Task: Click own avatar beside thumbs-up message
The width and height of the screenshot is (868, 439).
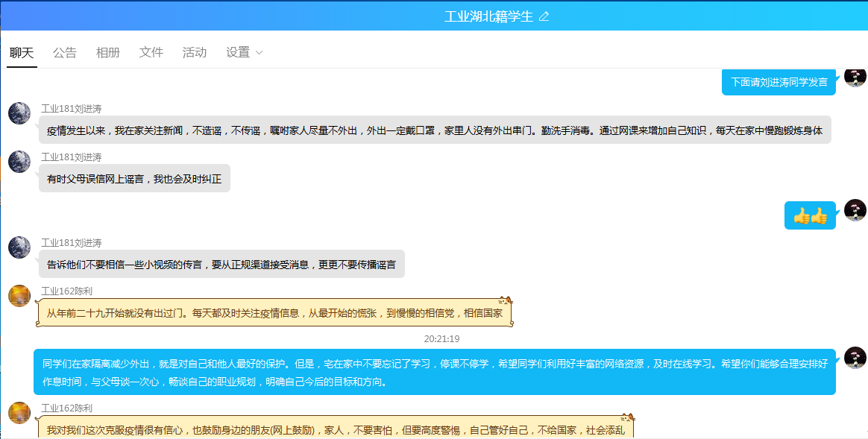Action: pyautogui.click(x=855, y=210)
